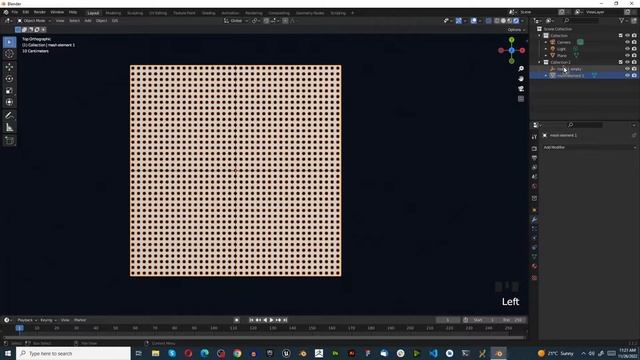
Task: Toggle viewport visibility eye for Plane
Action: 627,55
